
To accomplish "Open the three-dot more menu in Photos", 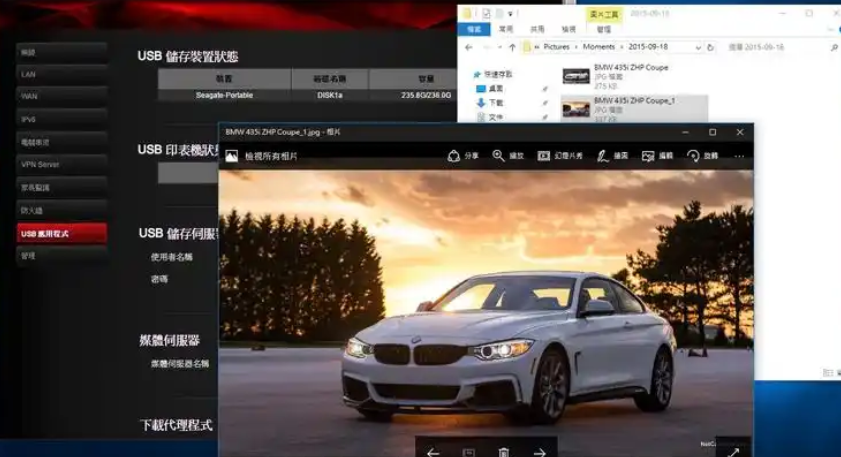I will point(739,156).
